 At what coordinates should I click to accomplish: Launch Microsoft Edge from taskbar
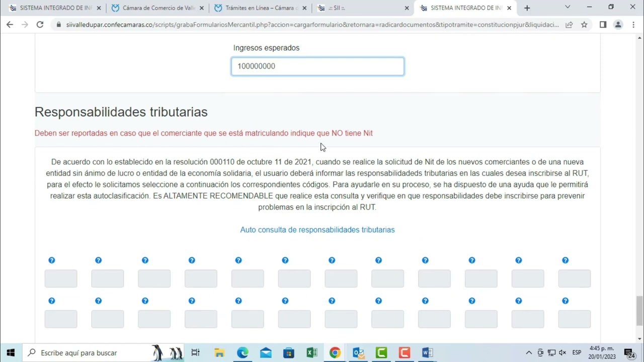click(243, 352)
